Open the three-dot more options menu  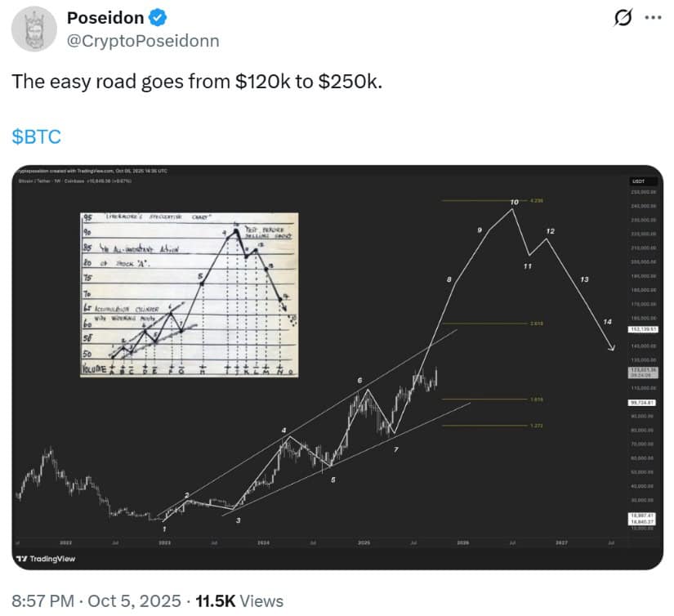[654, 16]
